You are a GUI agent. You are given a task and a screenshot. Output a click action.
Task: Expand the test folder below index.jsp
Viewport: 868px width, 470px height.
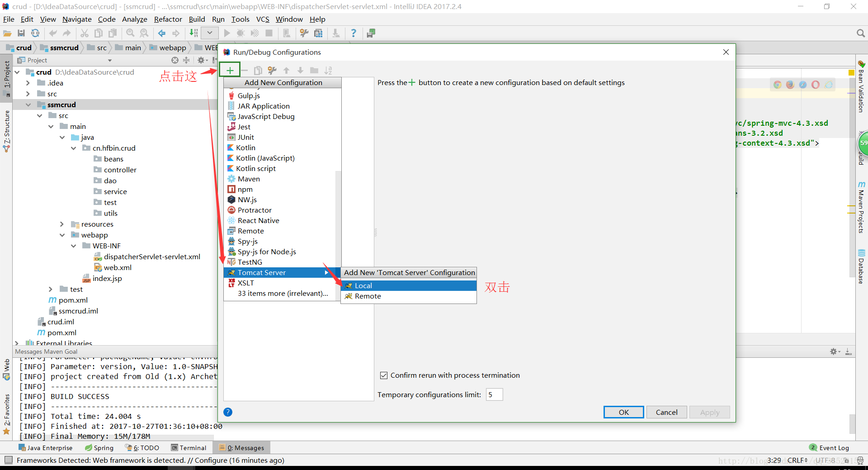tap(51, 289)
